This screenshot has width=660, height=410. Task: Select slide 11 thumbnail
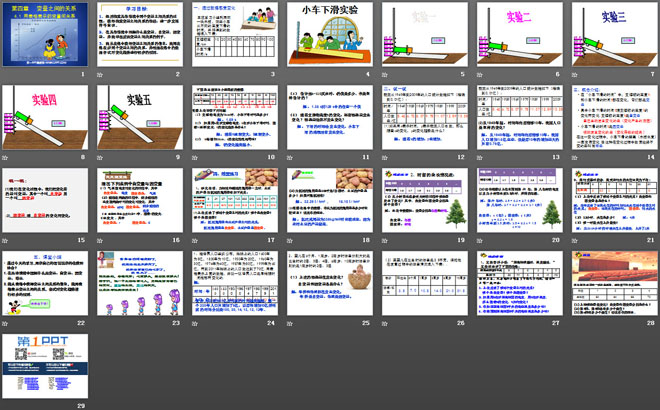pos(330,117)
